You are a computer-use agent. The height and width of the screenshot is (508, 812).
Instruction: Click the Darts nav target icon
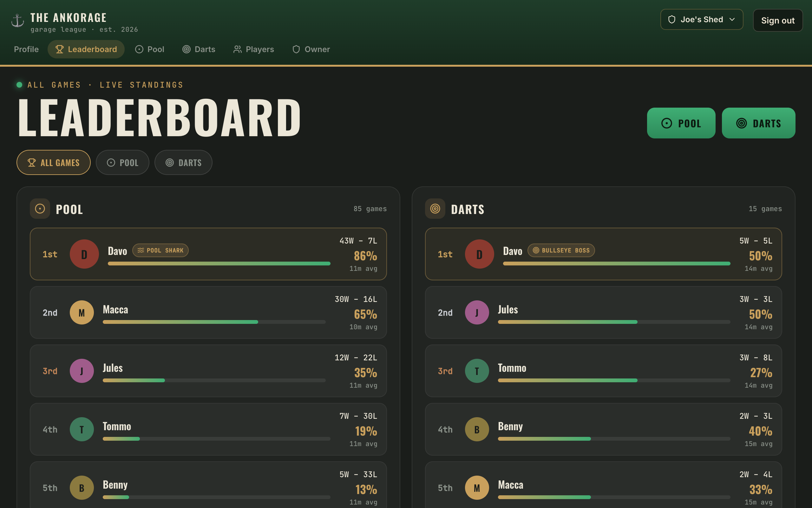pyautogui.click(x=187, y=50)
